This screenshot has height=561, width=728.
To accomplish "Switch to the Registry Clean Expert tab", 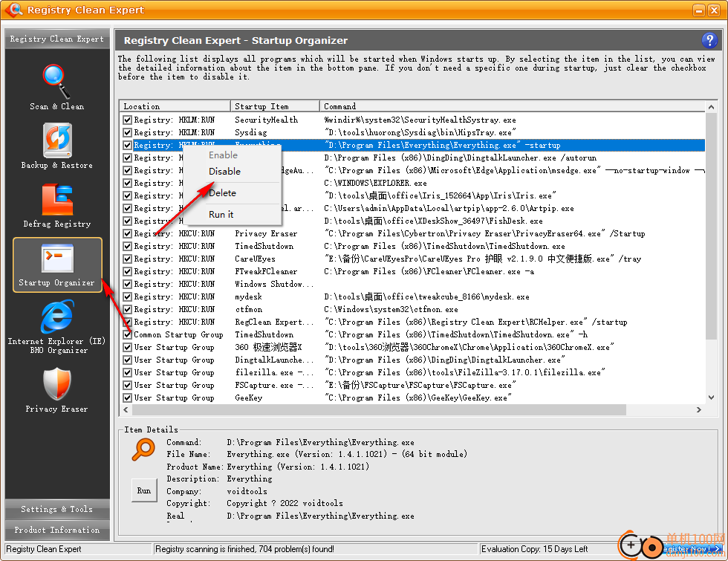I will click(x=57, y=39).
